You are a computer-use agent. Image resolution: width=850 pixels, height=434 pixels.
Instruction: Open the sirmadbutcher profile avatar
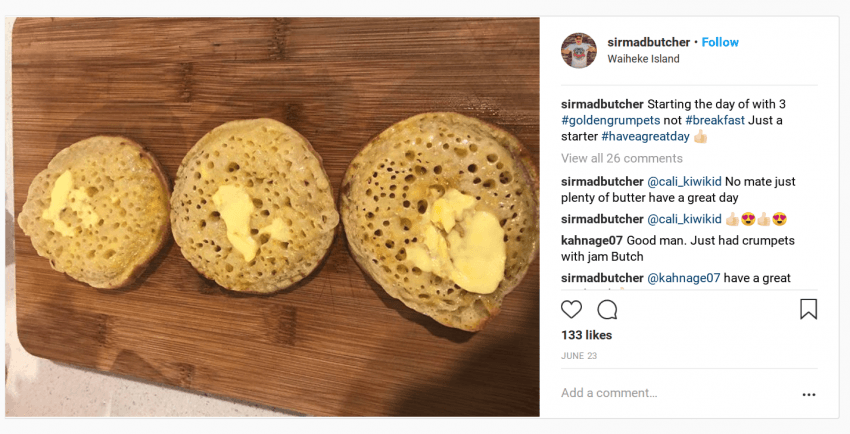point(579,50)
